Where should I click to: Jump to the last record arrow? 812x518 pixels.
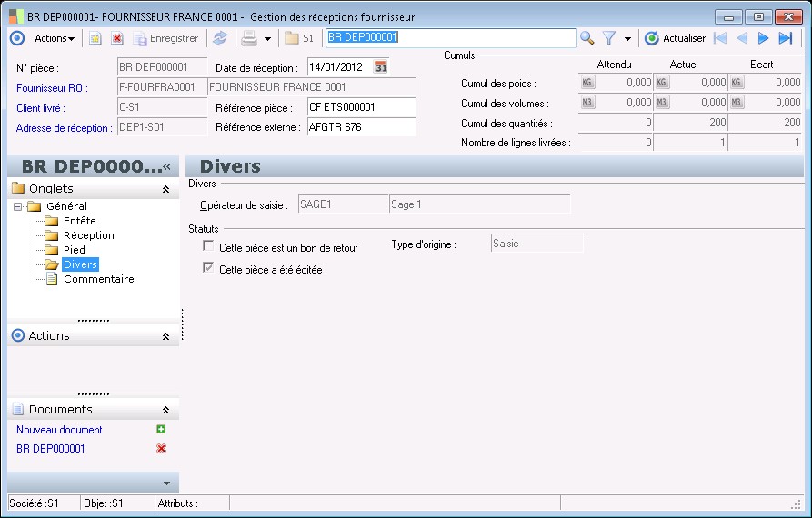pyautogui.click(x=786, y=38)
